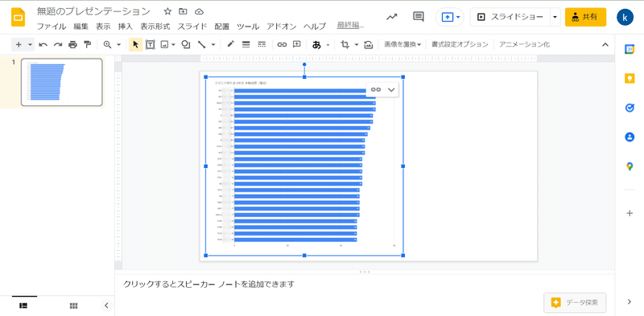This screenshot has width=644, height=316.
Task: Open the line type dropdown arrow
Action: click(x=213, y=45)
